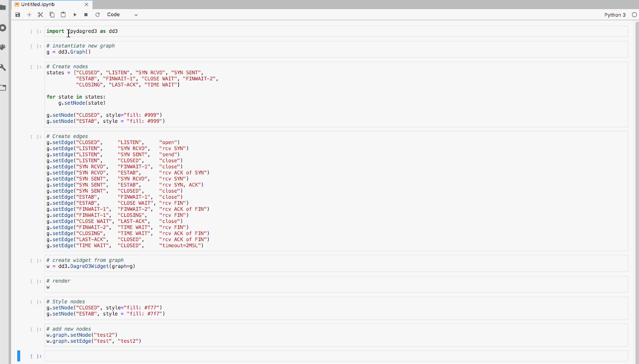Screen dimensions: 639x364
Task: Cut the selected cell with the scissors icon
Action: tap(40, 14)
